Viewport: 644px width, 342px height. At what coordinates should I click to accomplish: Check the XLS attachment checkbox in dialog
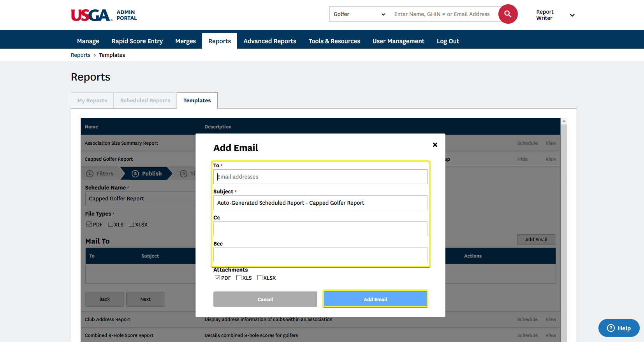pos(239,278)
